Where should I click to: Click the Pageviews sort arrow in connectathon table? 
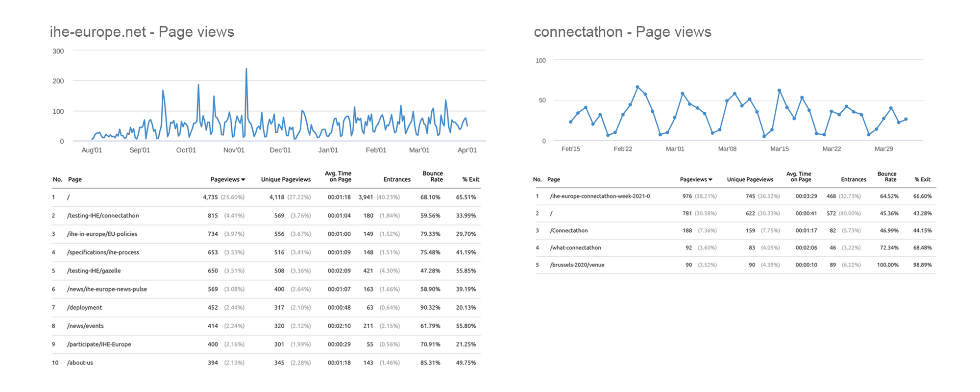[710, 180]
